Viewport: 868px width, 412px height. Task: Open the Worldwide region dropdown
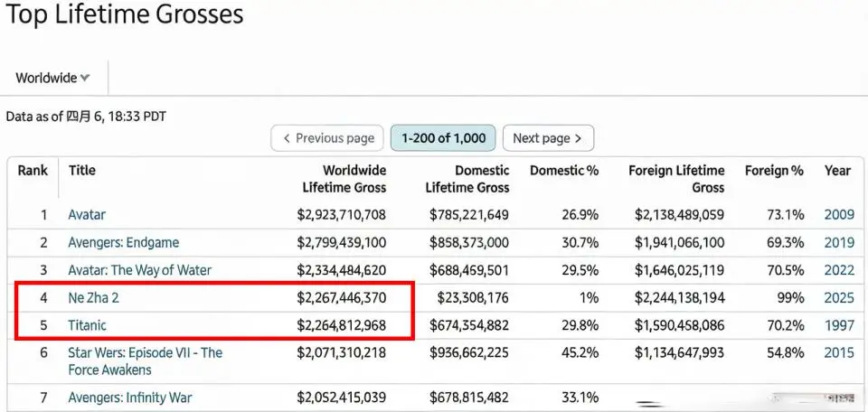point(52,78)
